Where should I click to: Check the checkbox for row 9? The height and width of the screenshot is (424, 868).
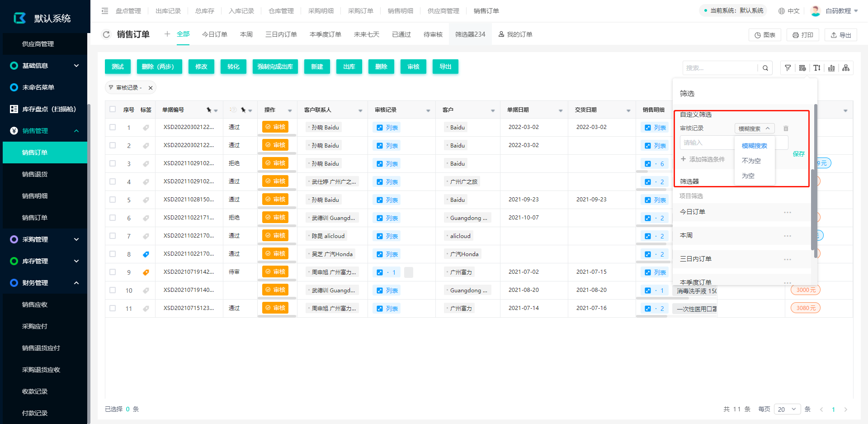click(113, 272)
